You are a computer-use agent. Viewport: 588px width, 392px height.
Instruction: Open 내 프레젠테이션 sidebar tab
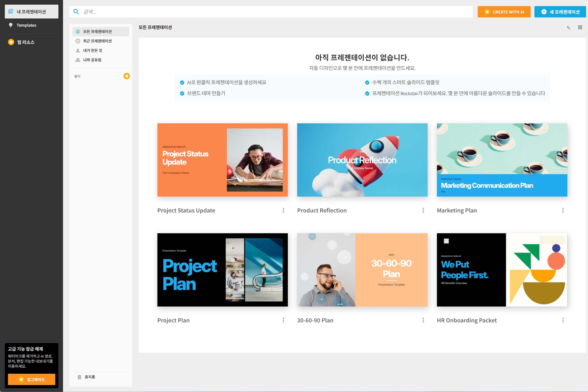point(32,12)
